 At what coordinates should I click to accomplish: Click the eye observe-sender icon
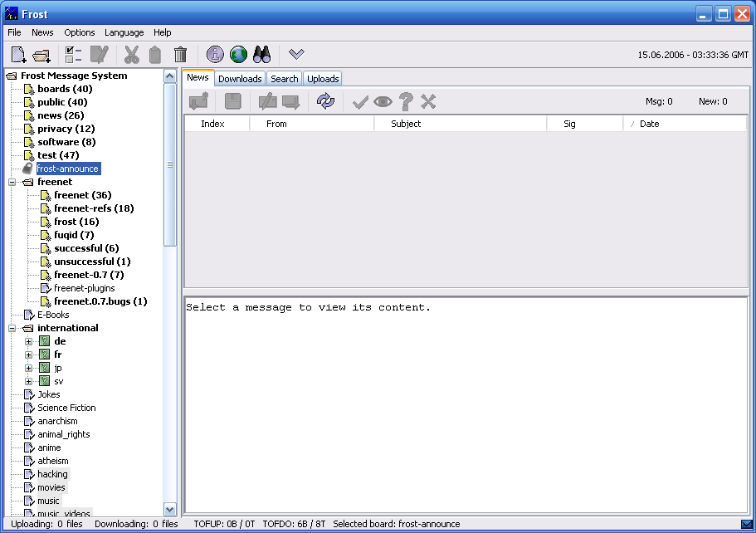pos(383,101)
